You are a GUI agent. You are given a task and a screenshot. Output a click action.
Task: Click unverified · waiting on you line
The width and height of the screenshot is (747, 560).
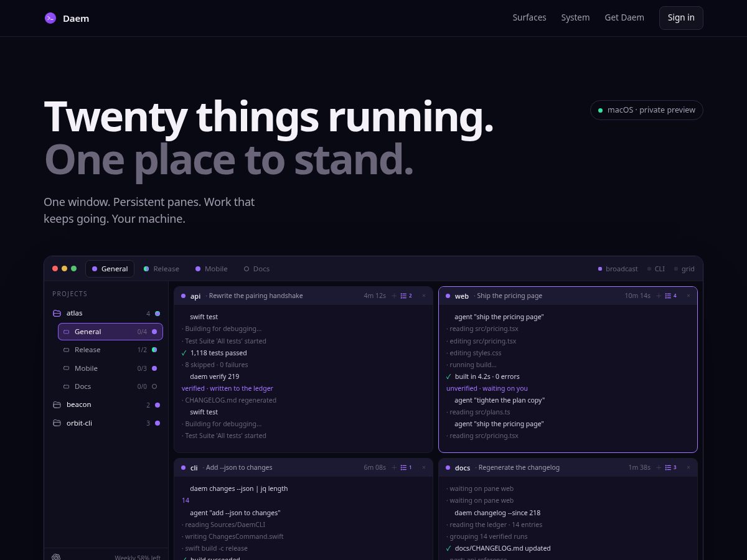[487, 388]
